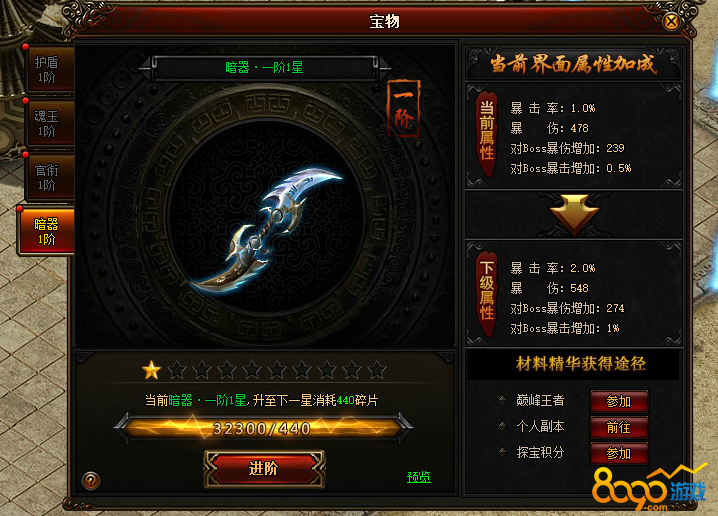Click 前往 next to 个人副本

pos(619,428)
